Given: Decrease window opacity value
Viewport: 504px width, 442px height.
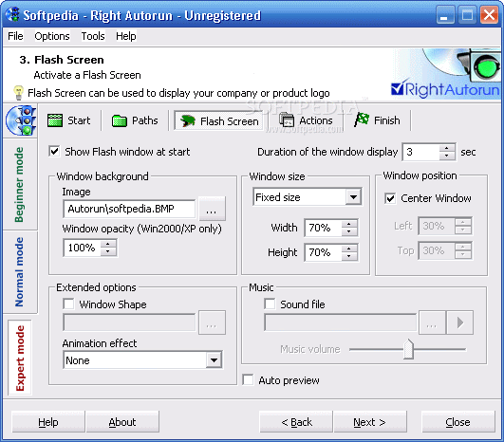Looking at the screenshot, I should tap(108, 251).
